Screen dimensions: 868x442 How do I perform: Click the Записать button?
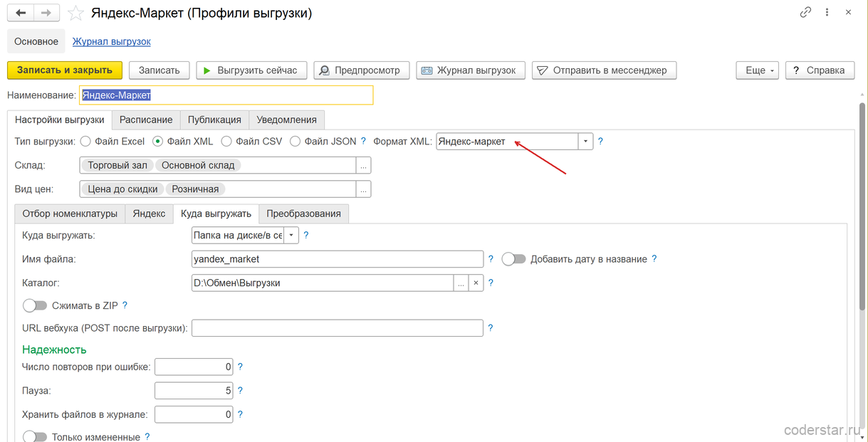pos(160,70)
